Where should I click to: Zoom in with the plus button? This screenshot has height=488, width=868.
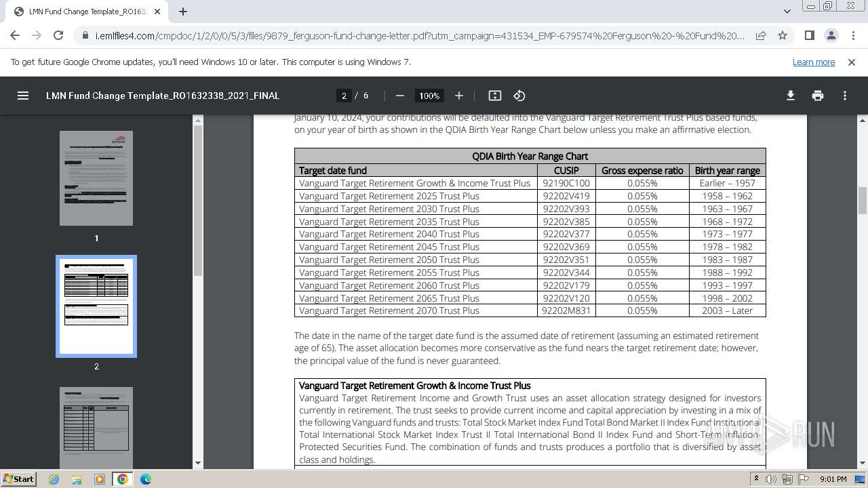459,96
